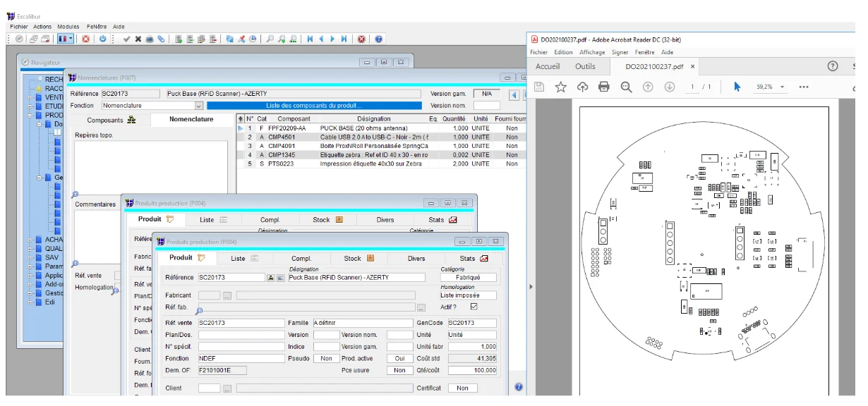
Task: Switch to the Composants tab in Nomenclatures
Action: 111,120
